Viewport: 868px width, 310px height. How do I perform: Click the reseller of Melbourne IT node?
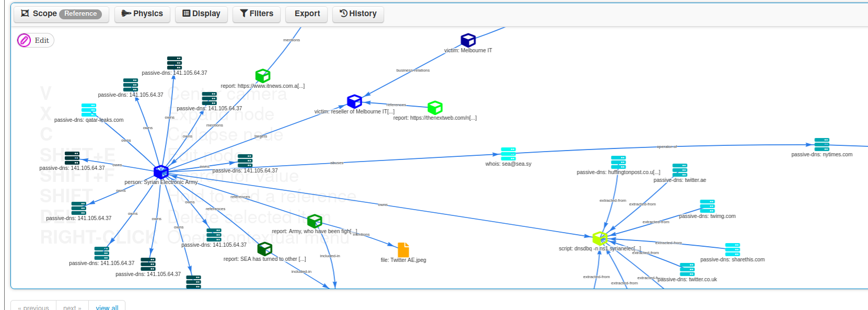click(354, 101)
